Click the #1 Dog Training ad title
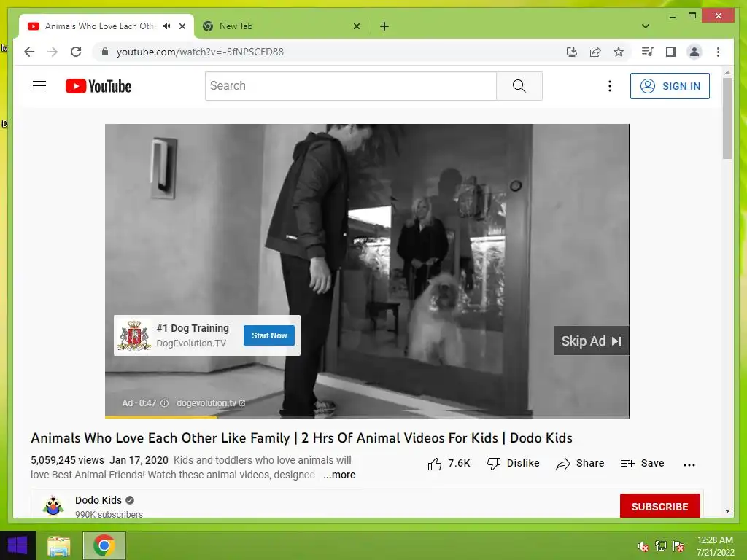This screenshot has height=560, width=747. pos(193,328)
